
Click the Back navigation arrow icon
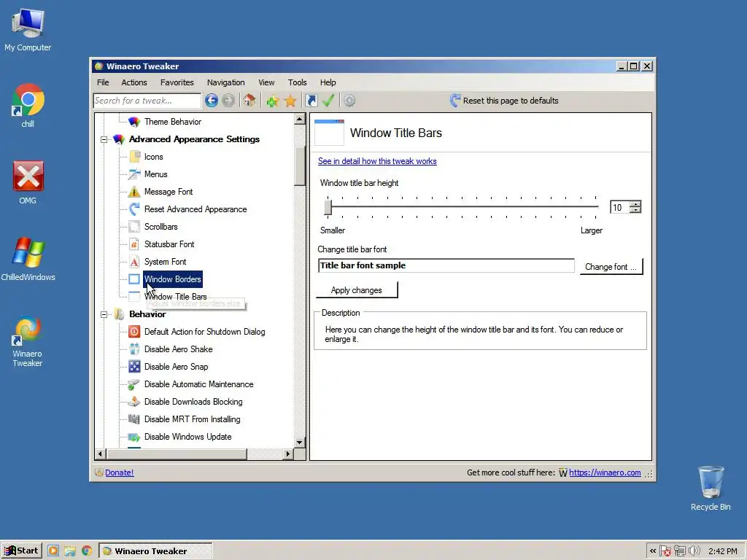tap(212, 101)
